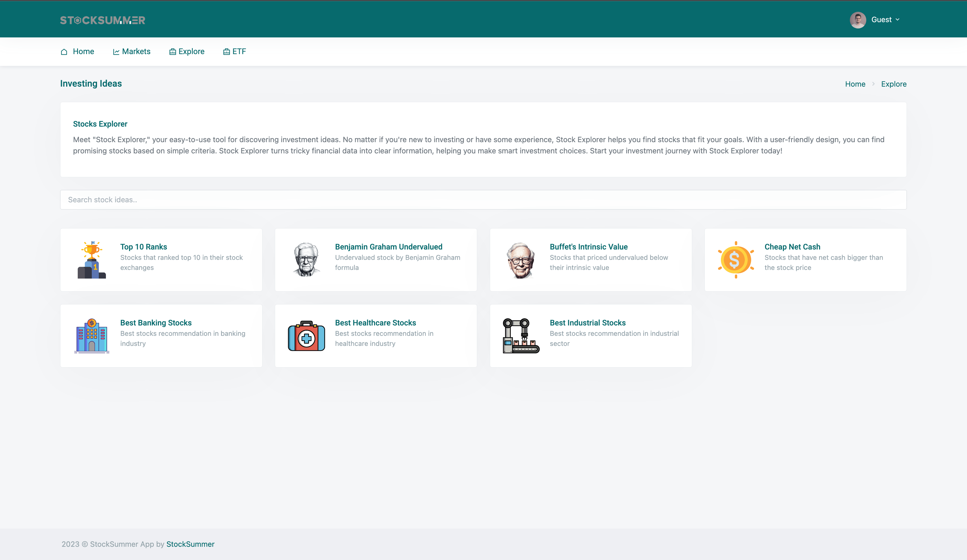The height and width of the screenshot is (560, 967).
Task: Click the bank building icon on Best Banking Stocks
Action: [x=91, y=335]
